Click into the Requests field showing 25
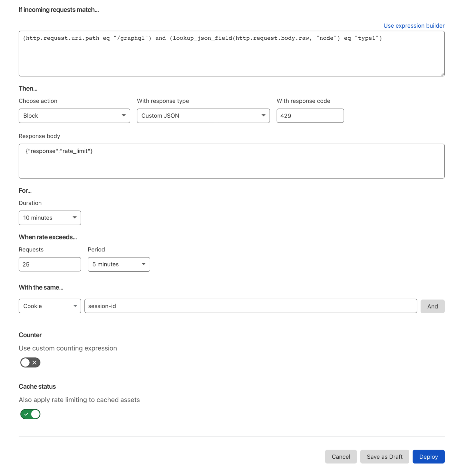468x476 pixels. [x=50, y=264]
